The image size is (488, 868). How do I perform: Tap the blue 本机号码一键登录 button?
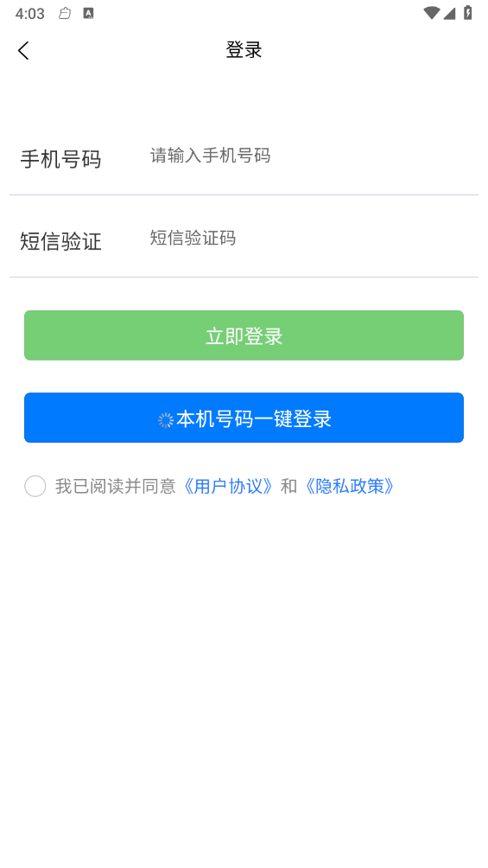tap(244, 418)
